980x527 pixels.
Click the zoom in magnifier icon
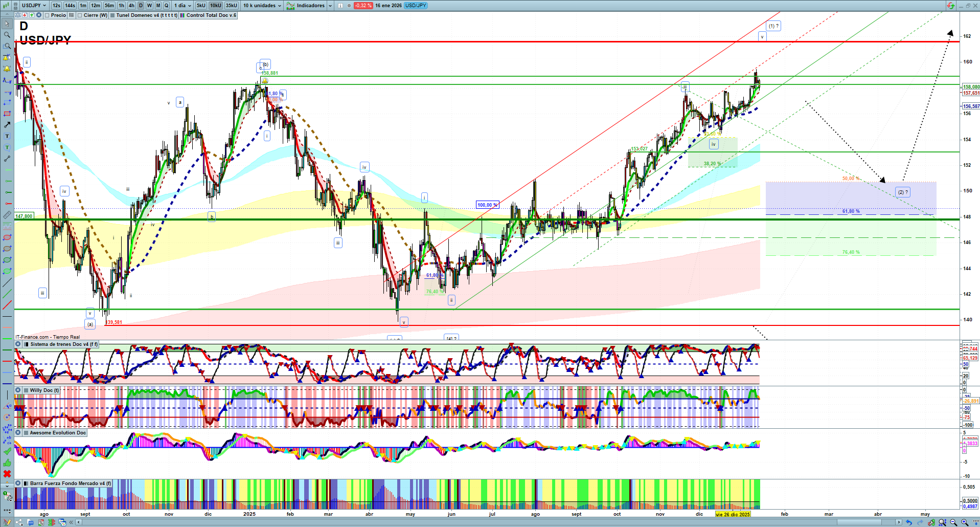point(965,522)
